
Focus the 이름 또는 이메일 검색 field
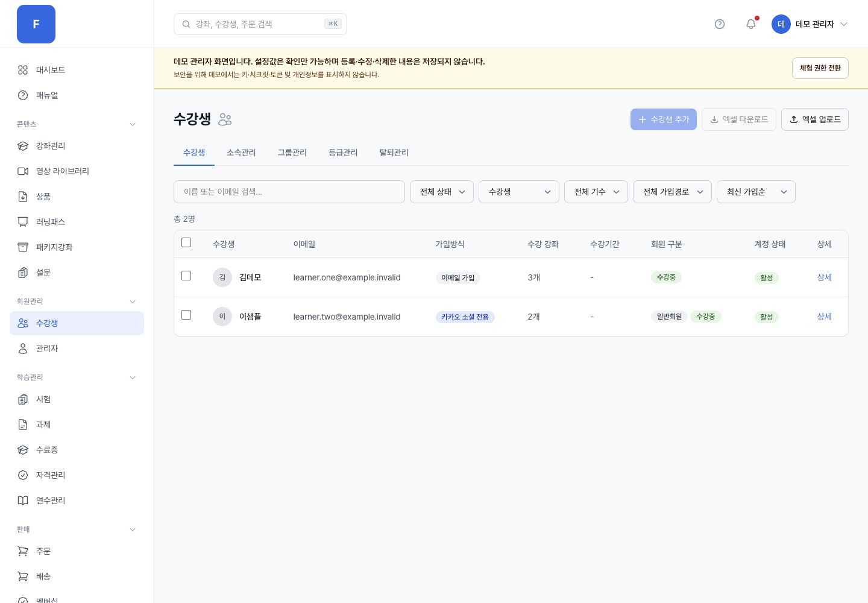pos(289,192)
